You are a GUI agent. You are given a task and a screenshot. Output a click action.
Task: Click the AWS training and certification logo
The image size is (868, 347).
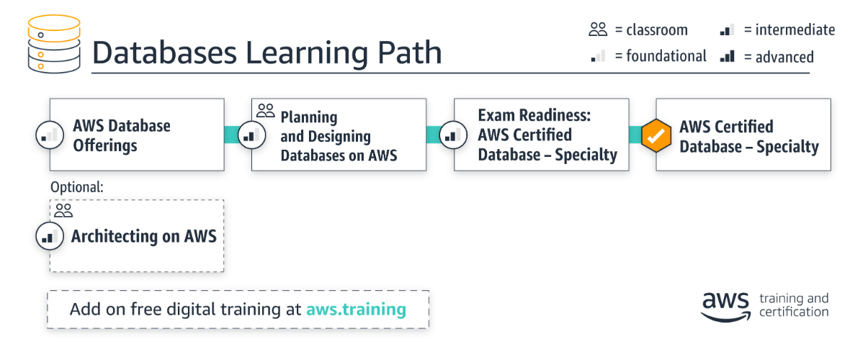(764, 305)
